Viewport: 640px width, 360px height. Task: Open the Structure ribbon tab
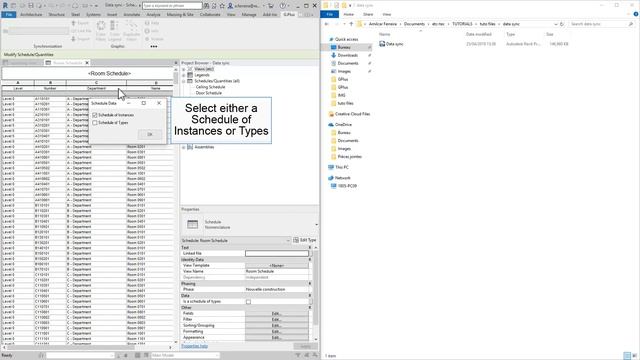(56, 15)
